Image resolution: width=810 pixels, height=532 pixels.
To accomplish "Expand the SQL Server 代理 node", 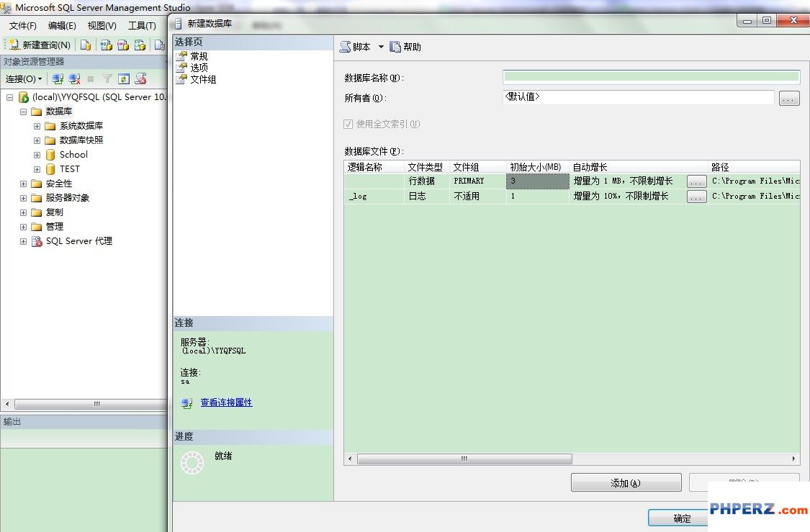I will [23, 241].
